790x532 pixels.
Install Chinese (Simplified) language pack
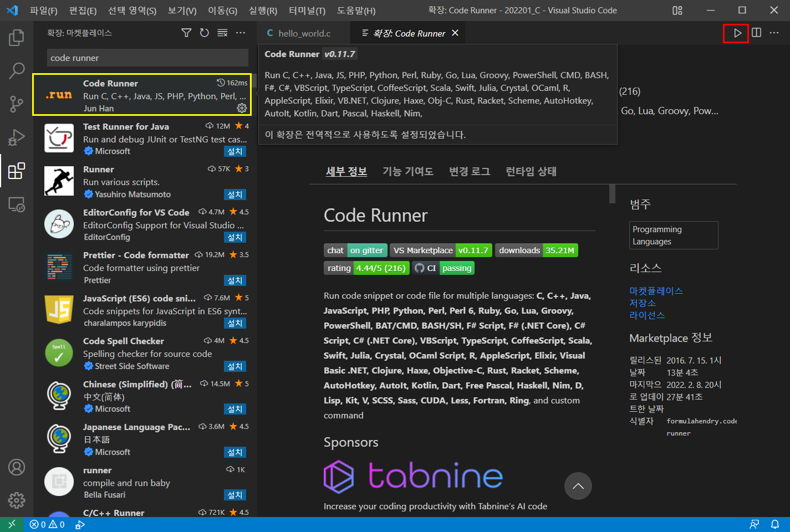coord(235,409)
